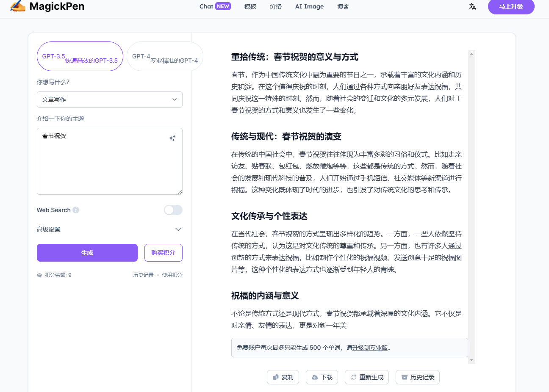Click the 重新生成 regenerate button
This screenshot has height=392, width=549.
pyautogui.click(x=367, y=377)
